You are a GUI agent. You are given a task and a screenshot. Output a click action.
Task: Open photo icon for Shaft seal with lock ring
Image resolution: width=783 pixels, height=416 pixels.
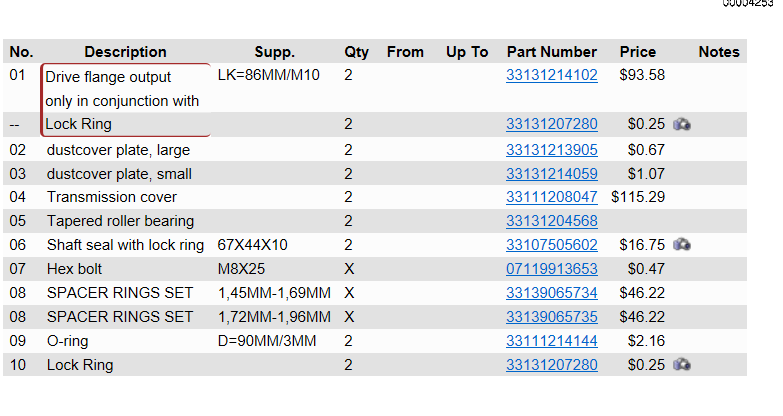(682, 245)
